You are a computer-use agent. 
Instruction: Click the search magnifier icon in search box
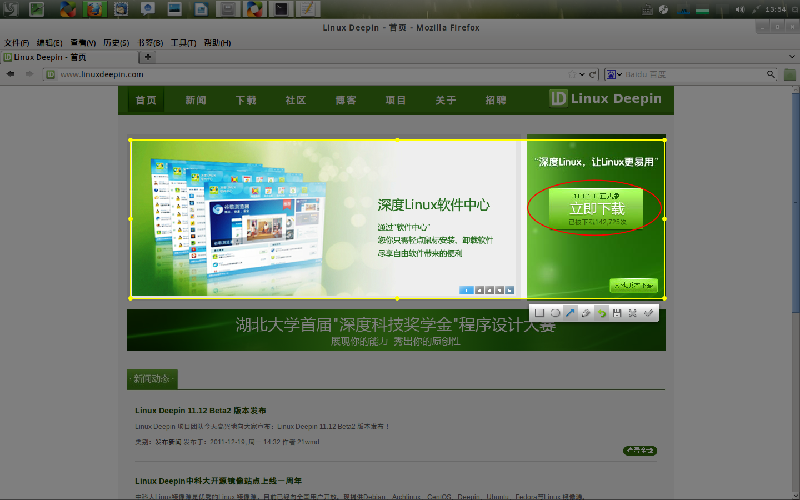[x=770, y=74]
